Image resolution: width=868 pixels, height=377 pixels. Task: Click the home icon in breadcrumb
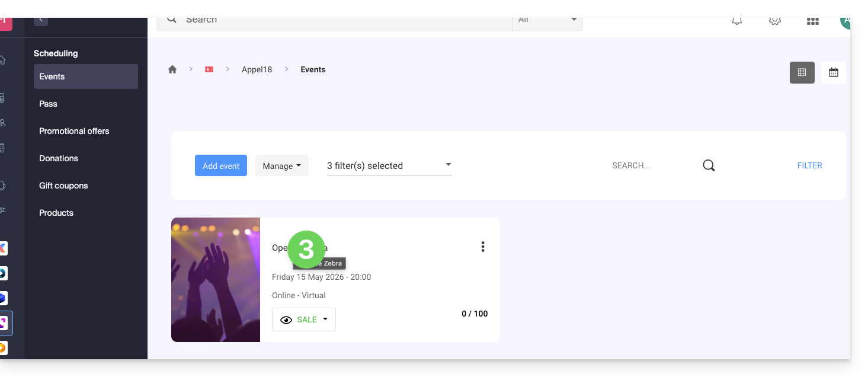172,69
